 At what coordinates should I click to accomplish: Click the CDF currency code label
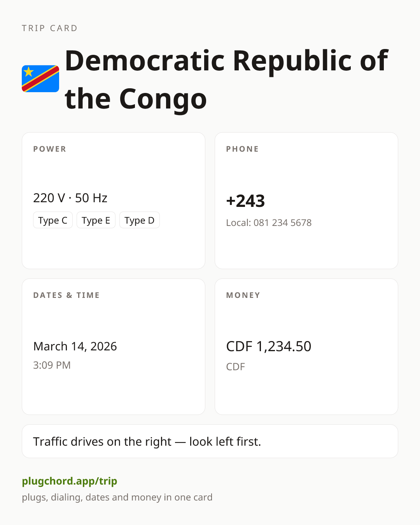(236, 367)
